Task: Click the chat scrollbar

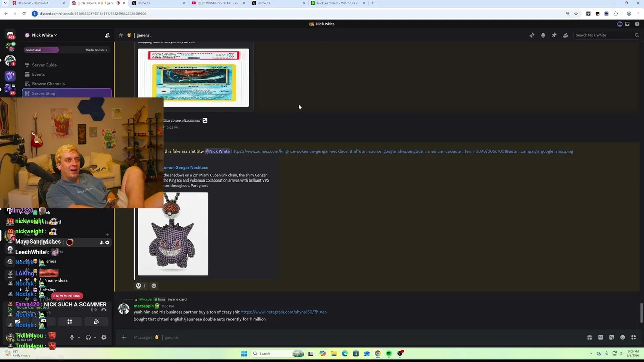Action: [641, 312]
